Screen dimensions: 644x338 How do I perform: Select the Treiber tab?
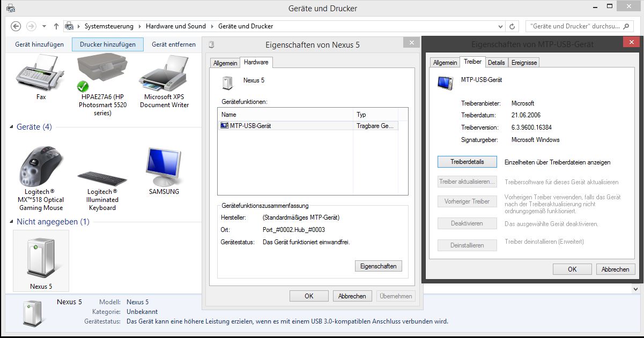[x=472, y=62]
